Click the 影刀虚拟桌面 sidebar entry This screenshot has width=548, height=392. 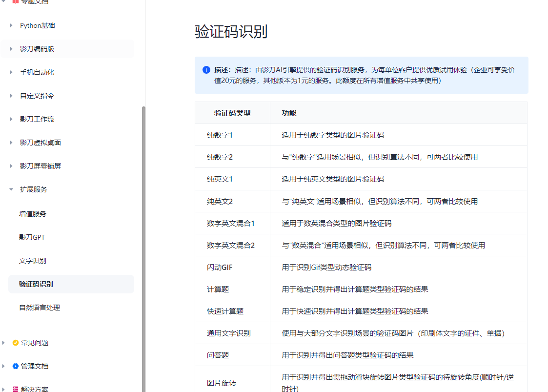pos(41,143)
